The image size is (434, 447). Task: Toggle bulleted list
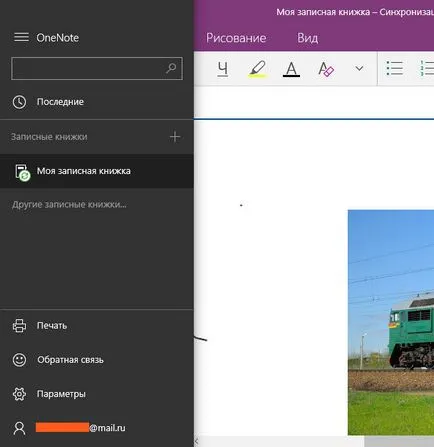(395, 68)
